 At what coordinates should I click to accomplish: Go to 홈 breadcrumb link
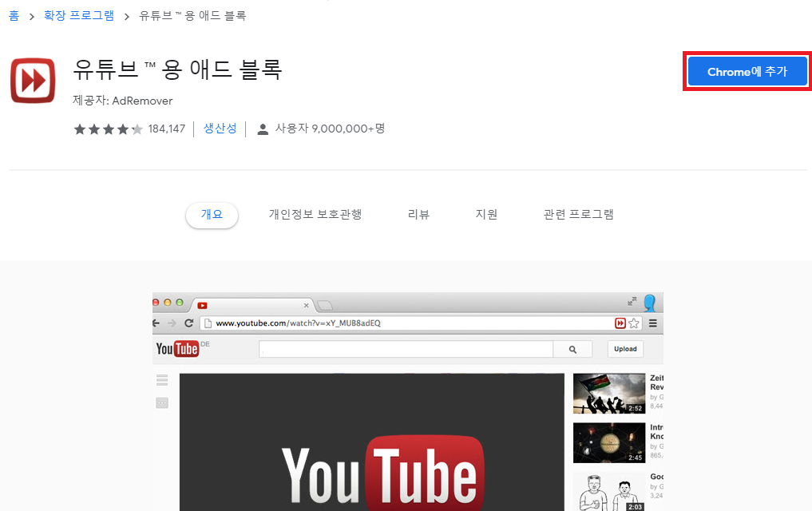[14, 16]
